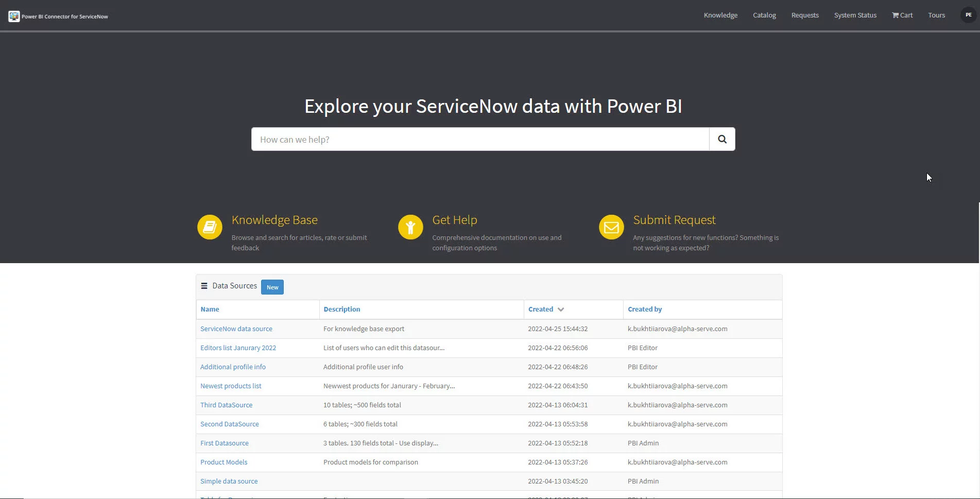The image size is (980, 499).
Task: Open the ServiceNow data source link
Action: point(236,329)
